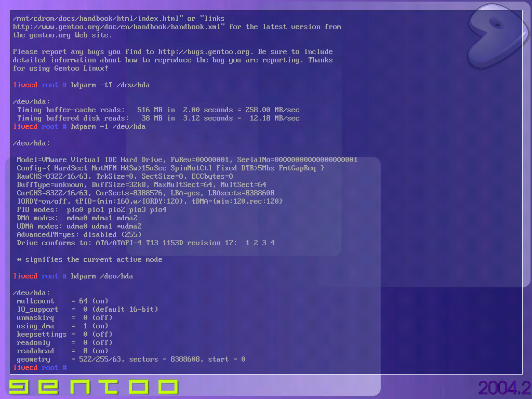Click 'Timing buffer-cache reads:' label

[71, 110]
